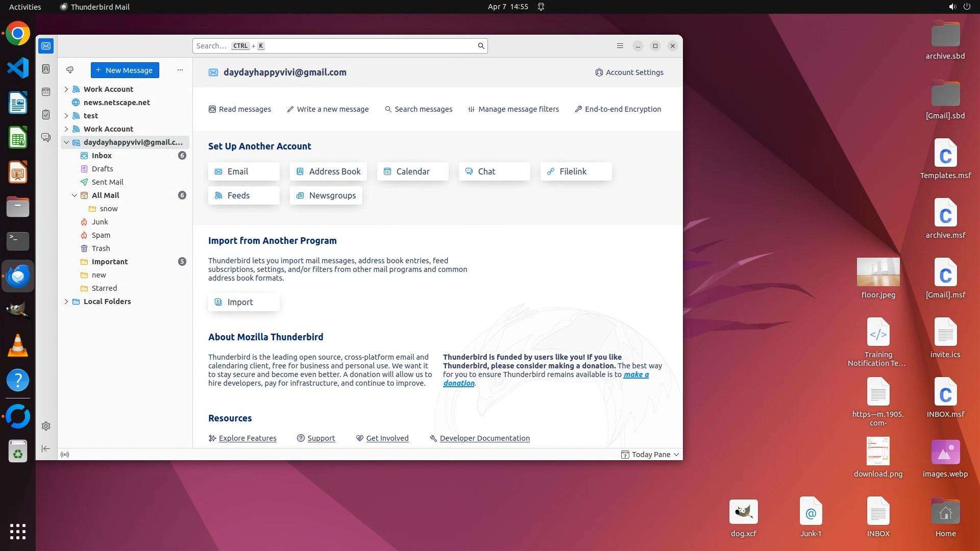Open Thunderbird settings gear icon
This screenshot has height=551, width=980.
46,426
